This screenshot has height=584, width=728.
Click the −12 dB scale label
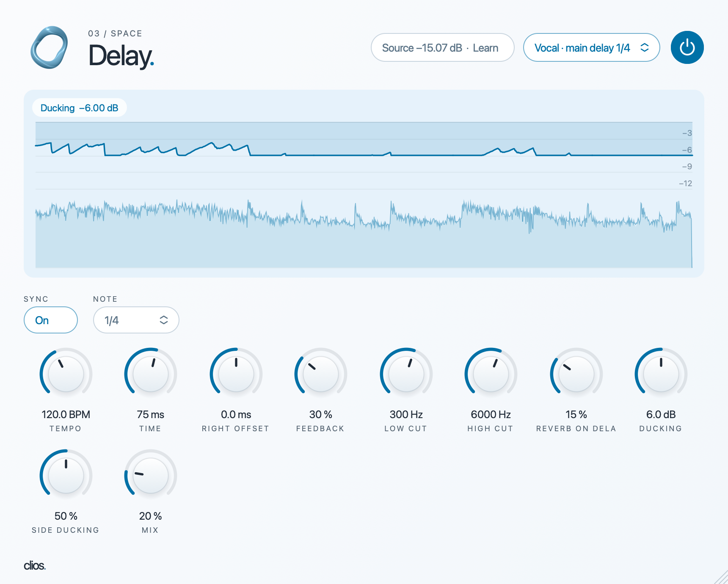click(685, 183)
